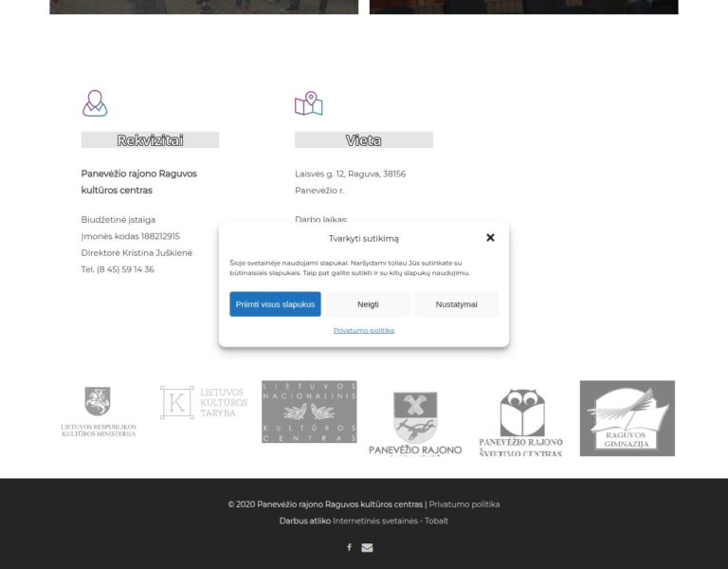Open Raguvos Gimnazija logo
The image size is (728, 569).
coord(628,418)
